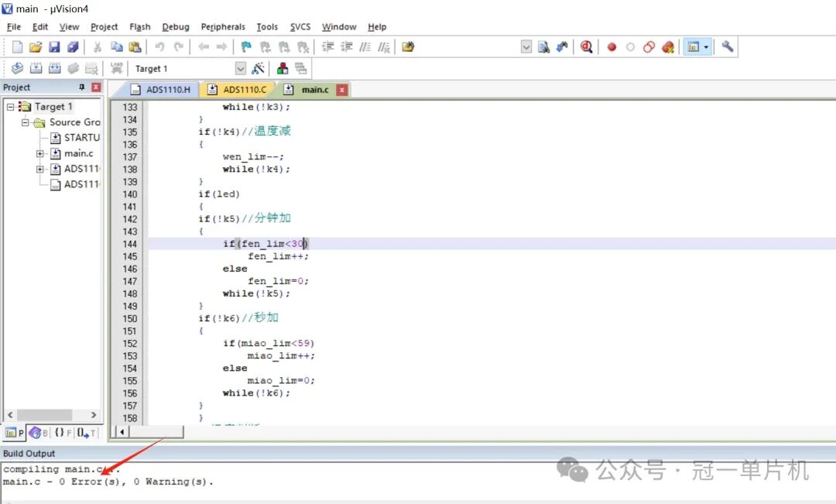
Task: Select the Source Group folder in tree
Action: 74,122
